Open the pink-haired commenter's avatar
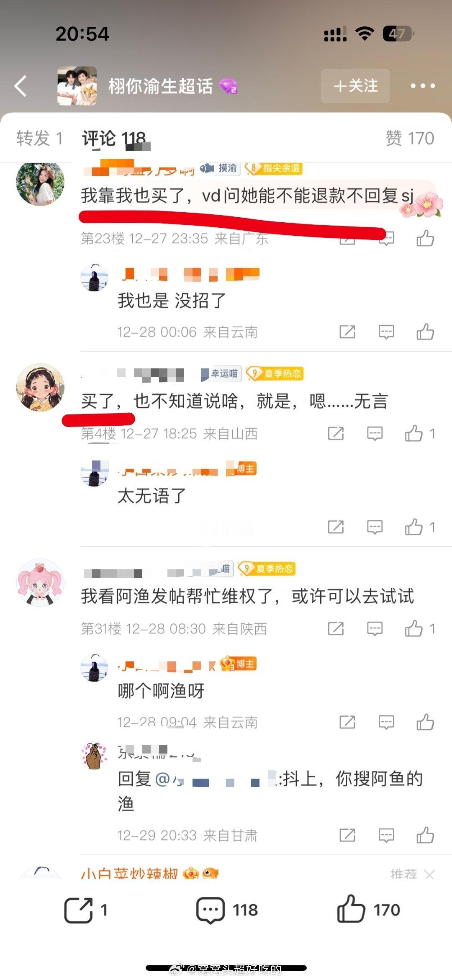The image size is (452, 980). 40,582
